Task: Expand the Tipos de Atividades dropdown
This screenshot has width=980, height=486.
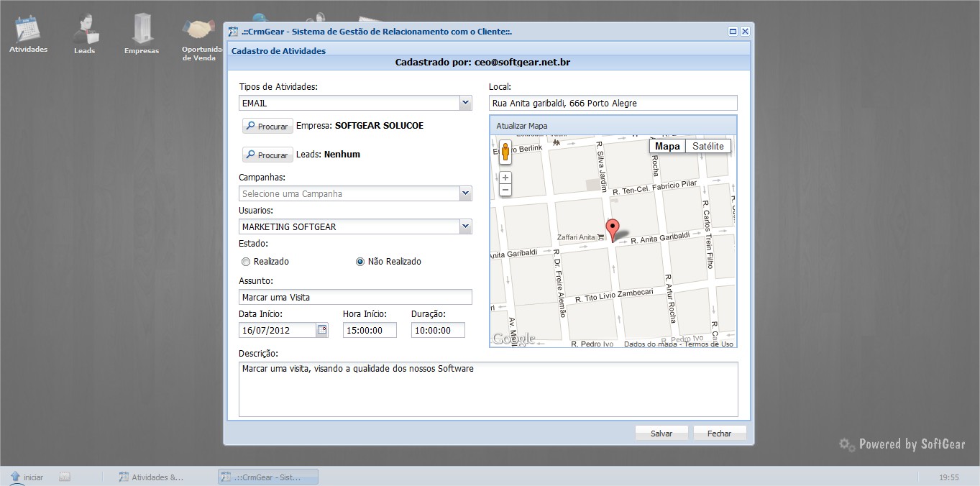Action: (465, 104)
